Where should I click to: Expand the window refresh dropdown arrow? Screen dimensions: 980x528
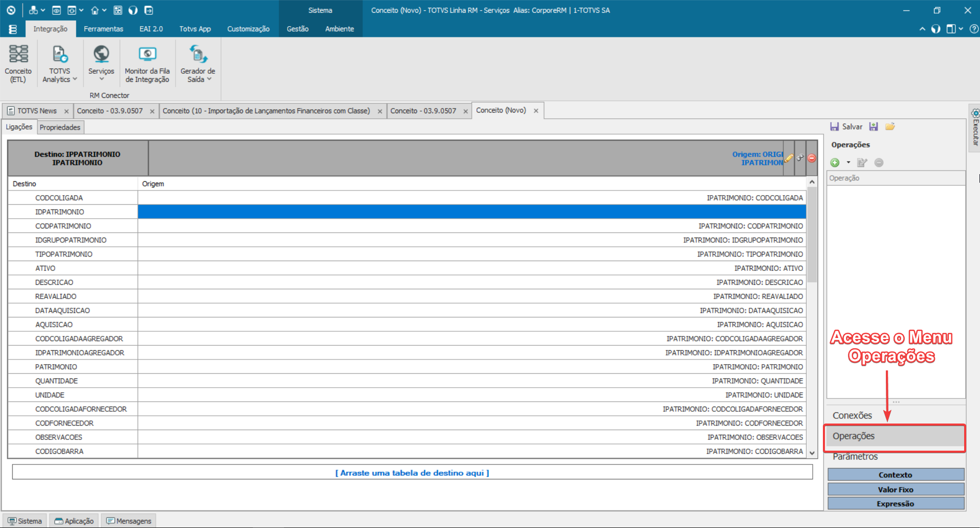click(81, 10)
